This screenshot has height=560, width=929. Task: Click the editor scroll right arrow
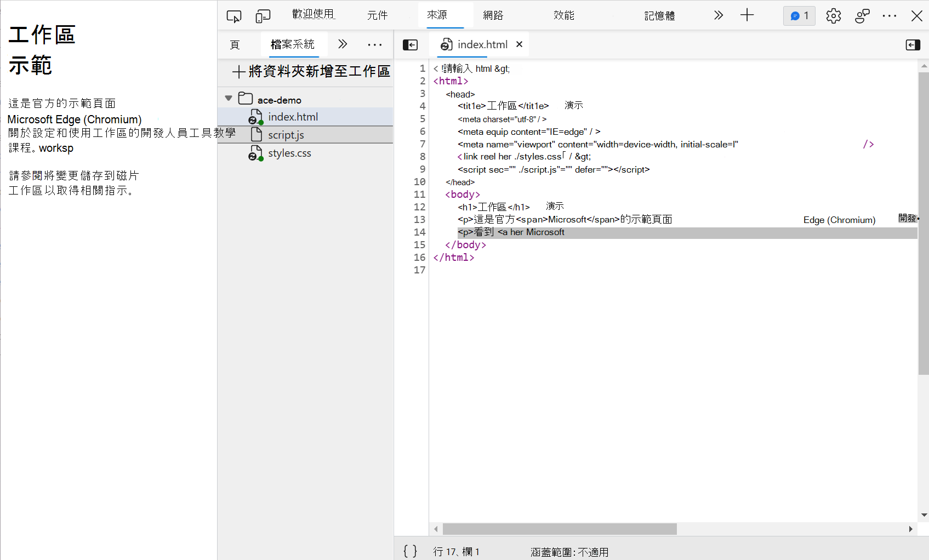pyautogui.click(x=910, y=529)
